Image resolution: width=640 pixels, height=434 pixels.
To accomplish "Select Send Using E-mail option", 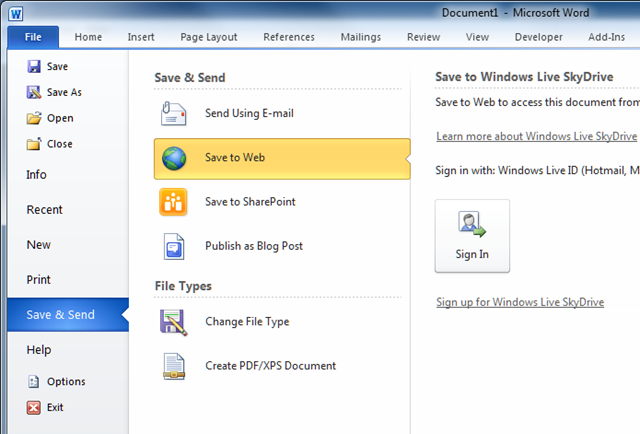I will pyautogui.click(x=282, y=114).
